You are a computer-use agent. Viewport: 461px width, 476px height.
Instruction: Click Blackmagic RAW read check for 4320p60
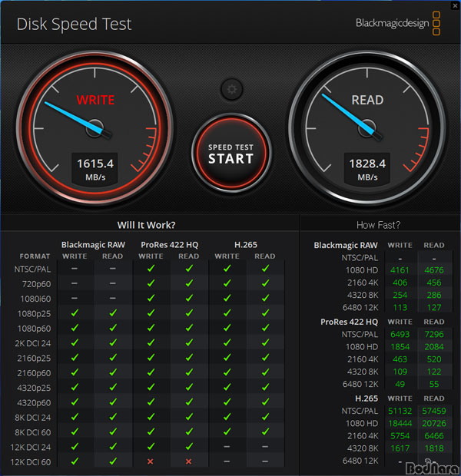coord(113,402)
